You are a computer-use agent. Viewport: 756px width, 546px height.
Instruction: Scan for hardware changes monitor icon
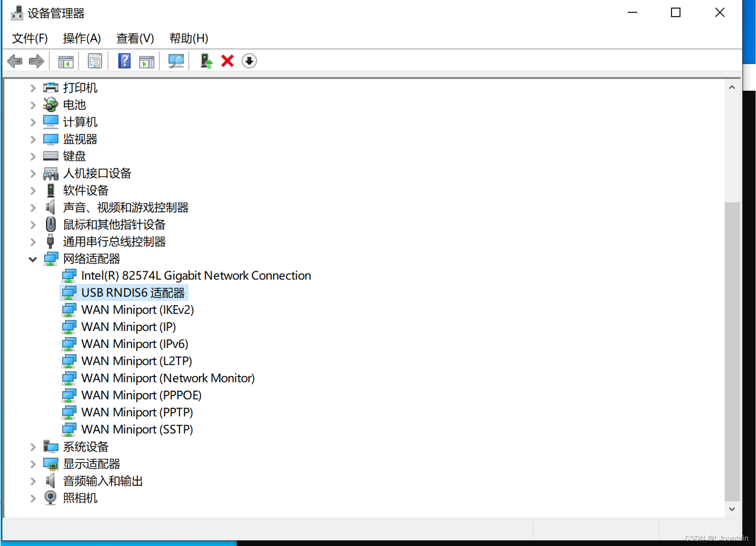point(176,61)
